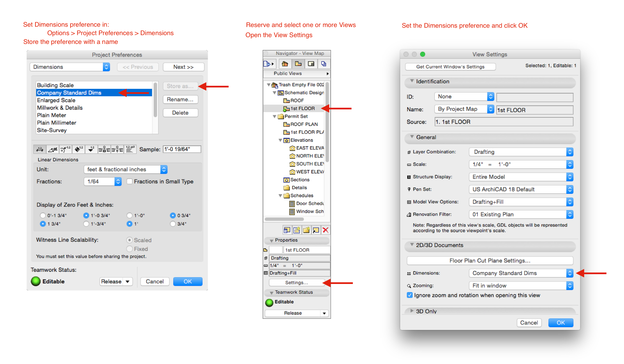Select the elevation dimension type icon
Viewport: 624px width, 364px height.
click(x=91, y=149)
